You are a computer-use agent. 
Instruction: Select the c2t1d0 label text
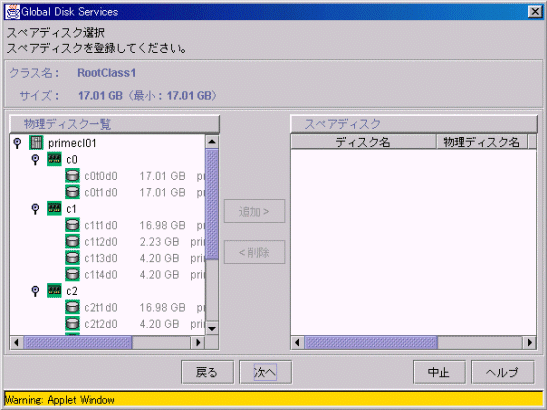click(101, 308)
